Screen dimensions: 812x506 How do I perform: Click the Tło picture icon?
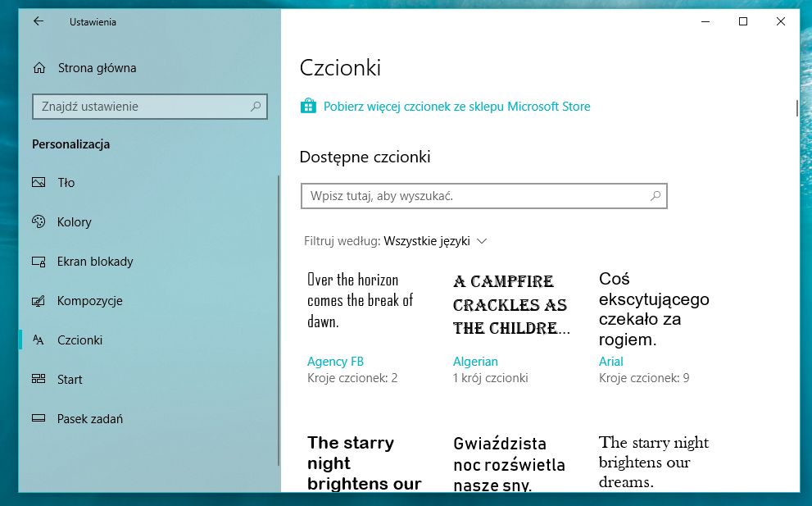pos(39,183)
